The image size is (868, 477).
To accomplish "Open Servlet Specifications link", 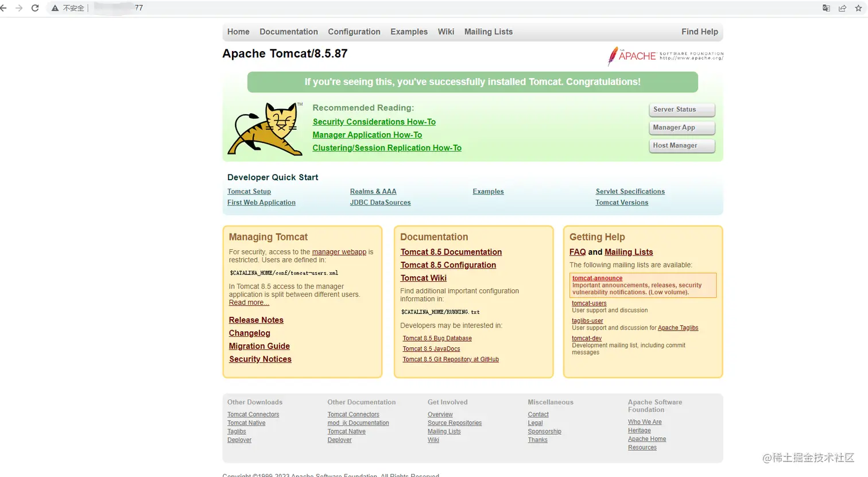I will point(630,191).
